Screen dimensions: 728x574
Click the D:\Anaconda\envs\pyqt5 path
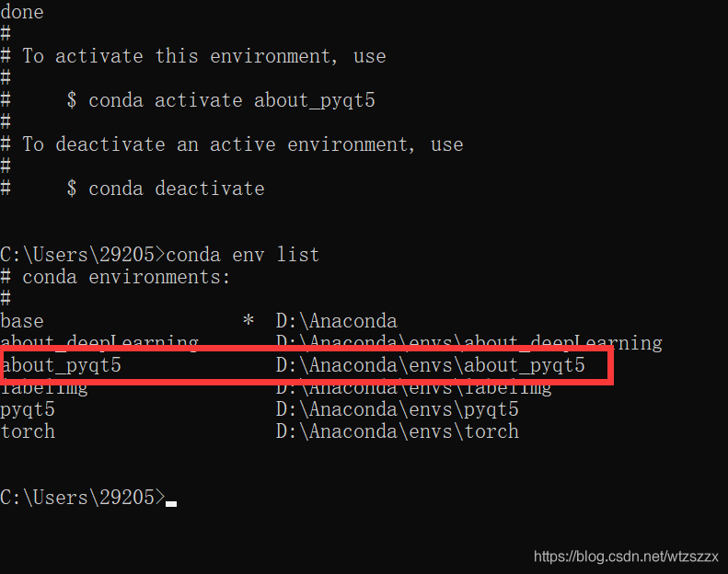coord(397,409)
